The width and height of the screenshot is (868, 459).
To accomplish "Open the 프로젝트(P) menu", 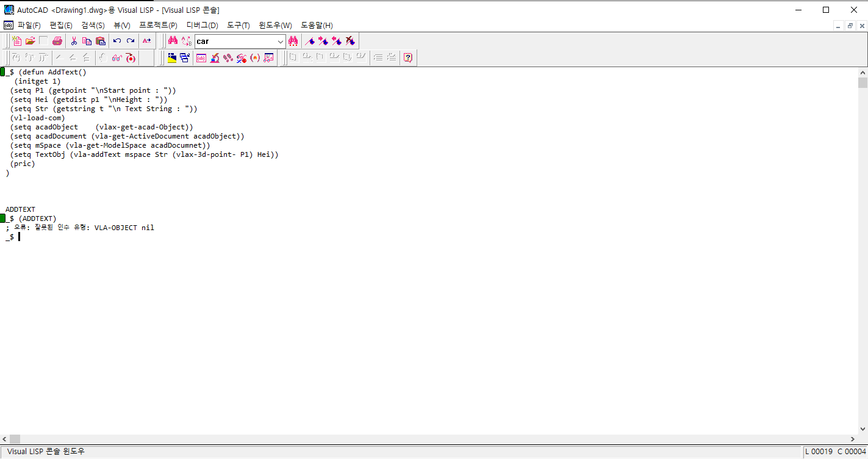I will [x=158, y=25].
